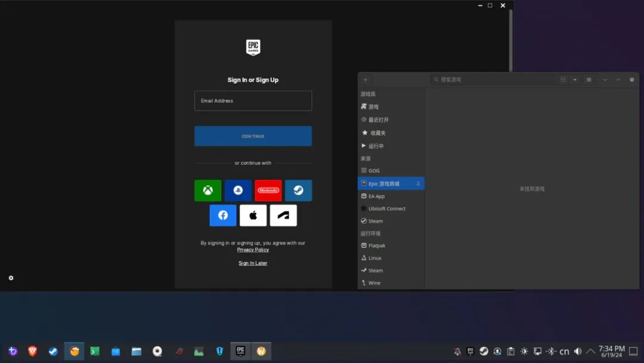The image size is (644, 363).
Task: Open the volume control in system tray
Action: pos(578,351)
